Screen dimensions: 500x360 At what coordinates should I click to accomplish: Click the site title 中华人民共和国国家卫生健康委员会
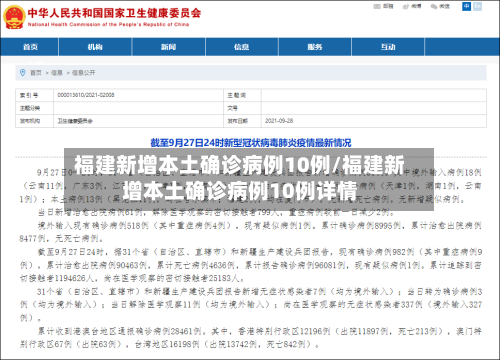coord(114,13)
